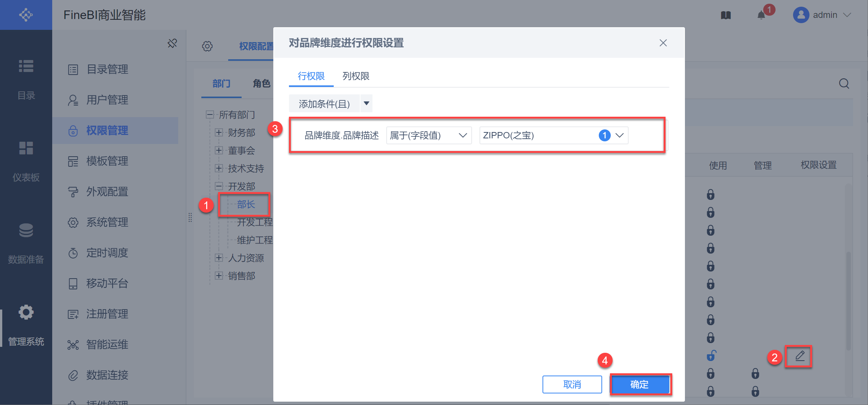The image size is (868, 405).
Task: Open the arrow next to 添加条件(且)
Action: click(367, 103)
